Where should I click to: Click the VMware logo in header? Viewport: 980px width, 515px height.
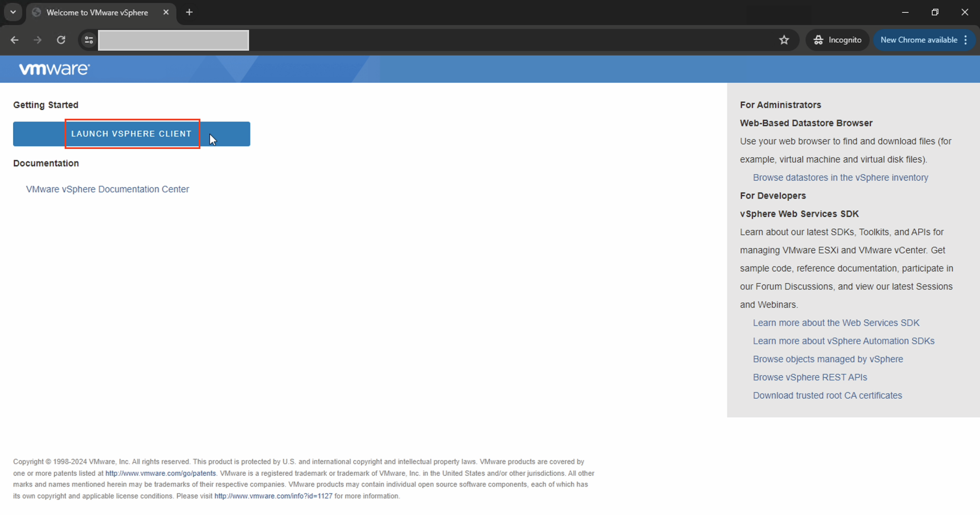(x=54, y=69)
